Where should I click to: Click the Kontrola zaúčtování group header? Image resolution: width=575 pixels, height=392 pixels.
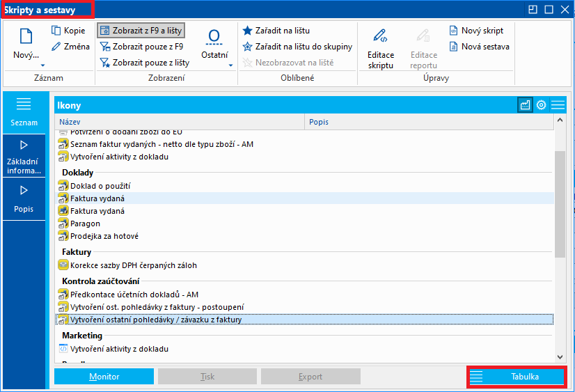point(100,281)
